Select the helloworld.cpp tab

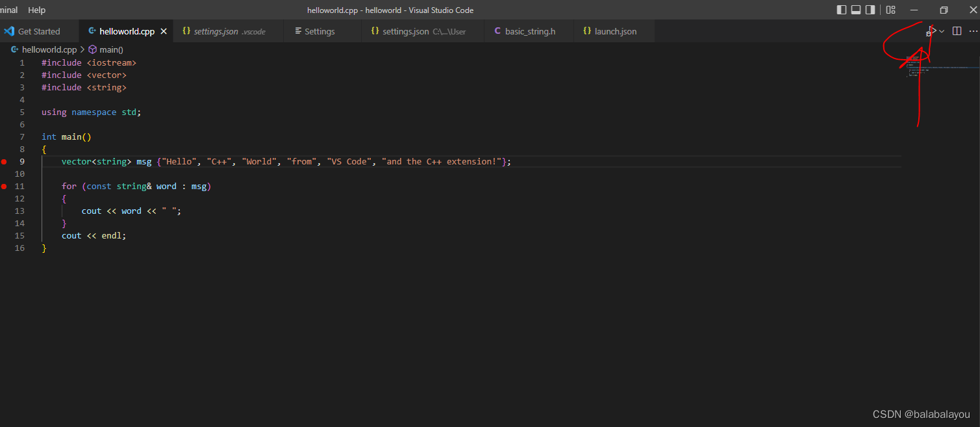127,31
